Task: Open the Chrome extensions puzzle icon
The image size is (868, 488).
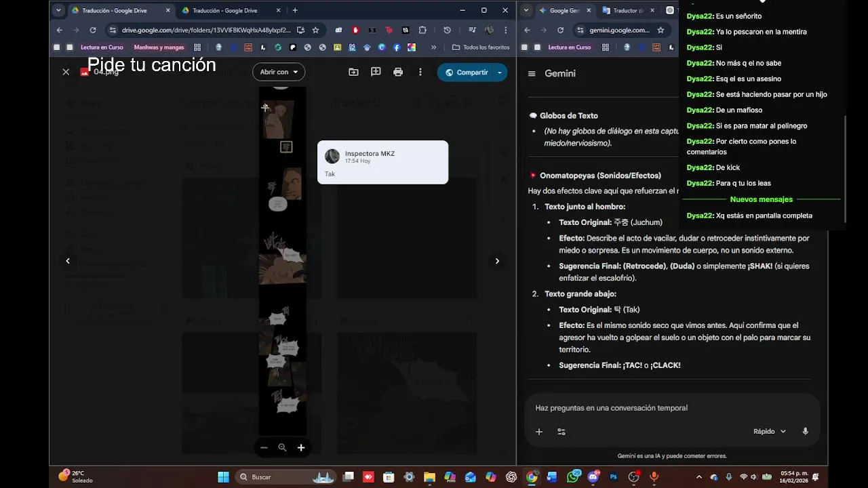Action: [422, 30]
